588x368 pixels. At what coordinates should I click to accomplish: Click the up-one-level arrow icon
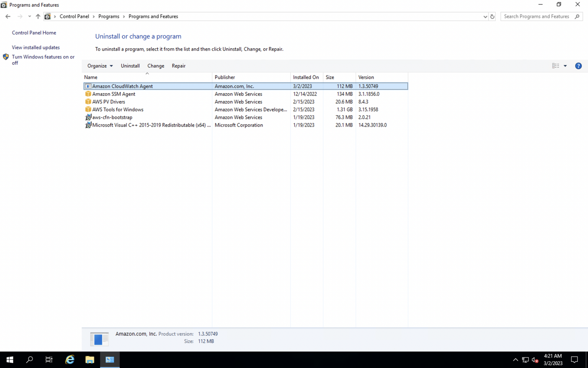coord(37,16)
